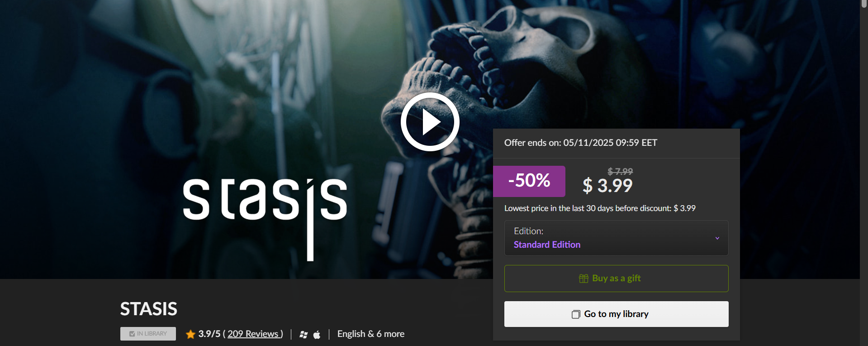Click the checkmark in the In Library badge

(132, 334)
